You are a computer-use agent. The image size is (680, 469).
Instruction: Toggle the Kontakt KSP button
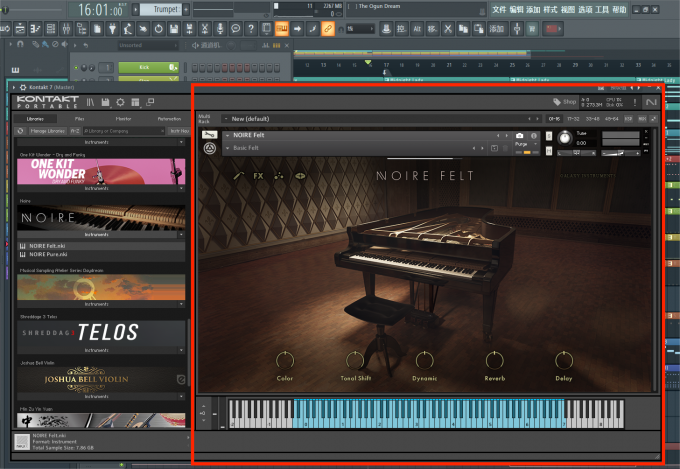point(628,118)
